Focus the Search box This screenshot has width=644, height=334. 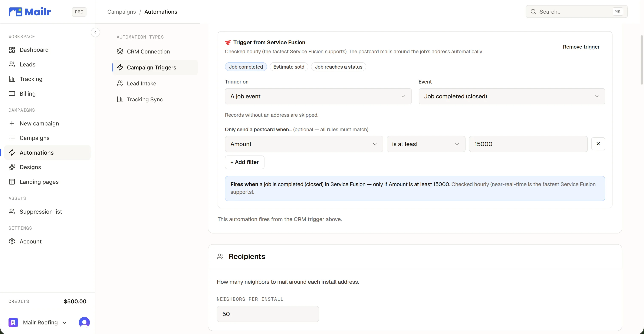[x=576, y=12]
